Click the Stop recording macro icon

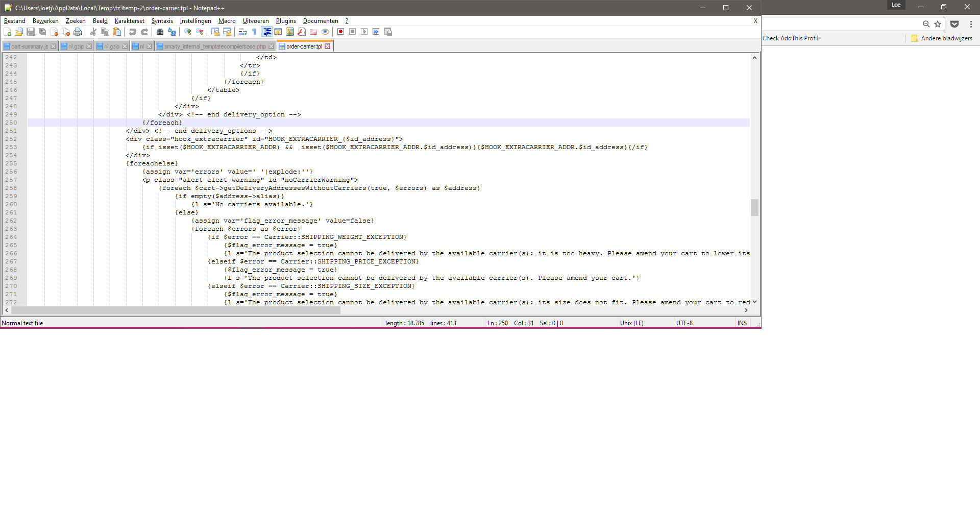[x=352, y=32]
